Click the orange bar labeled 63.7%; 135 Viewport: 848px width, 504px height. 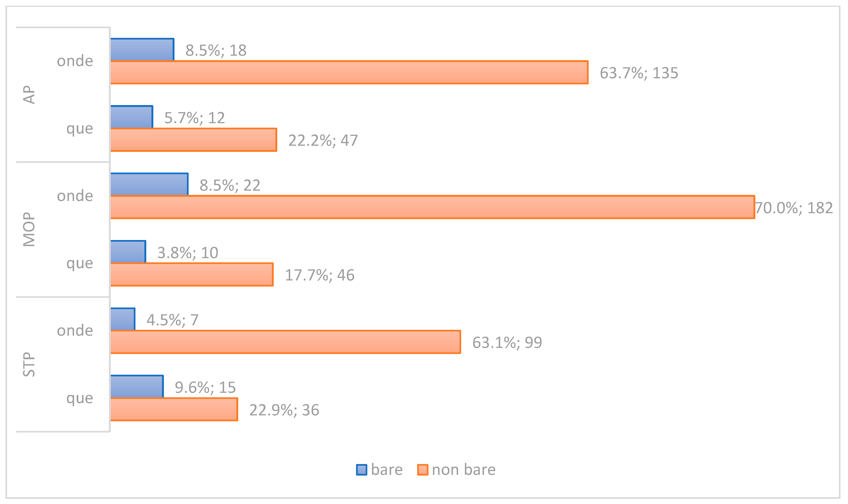(349, 72)
